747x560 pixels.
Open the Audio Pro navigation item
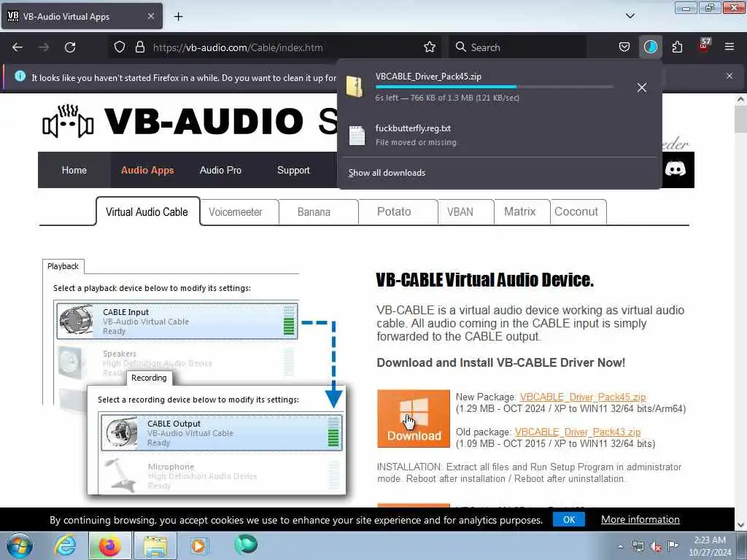(x=220, y=170)
